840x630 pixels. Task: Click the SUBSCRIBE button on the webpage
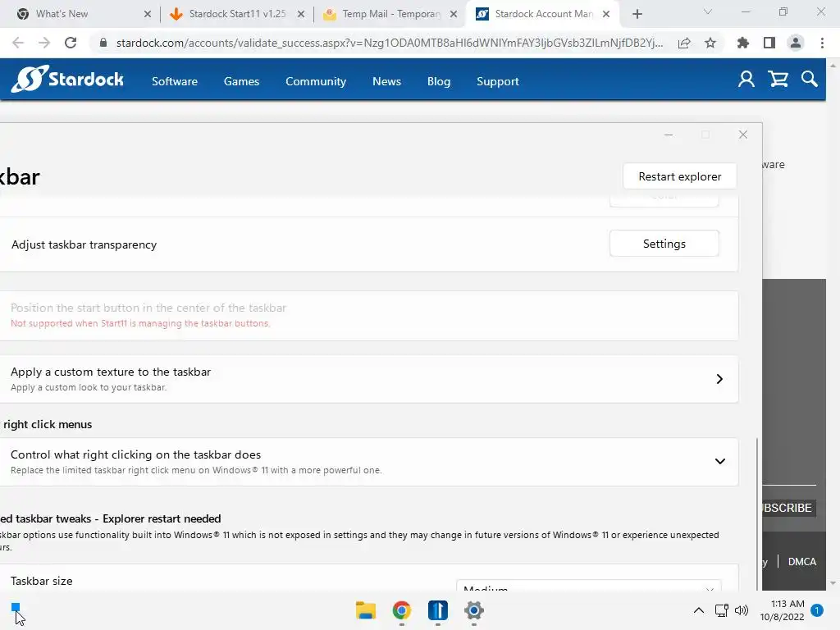coord(788,508)
